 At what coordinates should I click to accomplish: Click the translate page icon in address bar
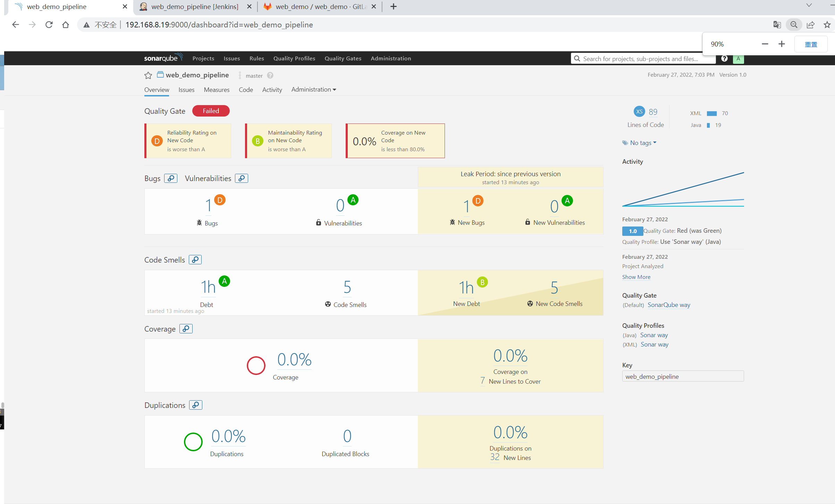(777, 25)
